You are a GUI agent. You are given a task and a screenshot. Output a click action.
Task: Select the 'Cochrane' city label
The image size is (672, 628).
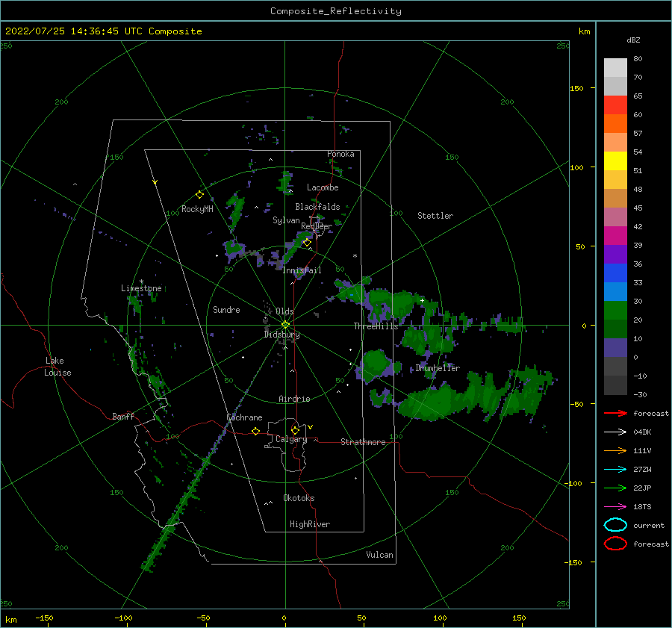[244, 417]
